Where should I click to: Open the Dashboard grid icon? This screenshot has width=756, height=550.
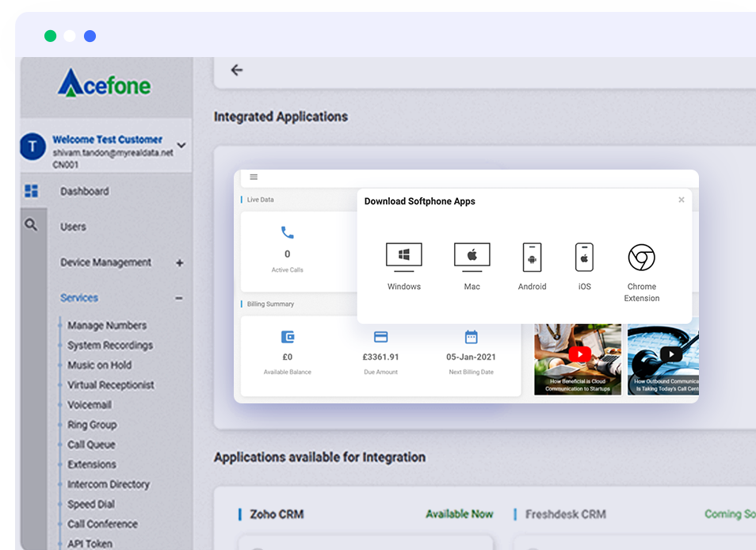(x=32, y=191)
